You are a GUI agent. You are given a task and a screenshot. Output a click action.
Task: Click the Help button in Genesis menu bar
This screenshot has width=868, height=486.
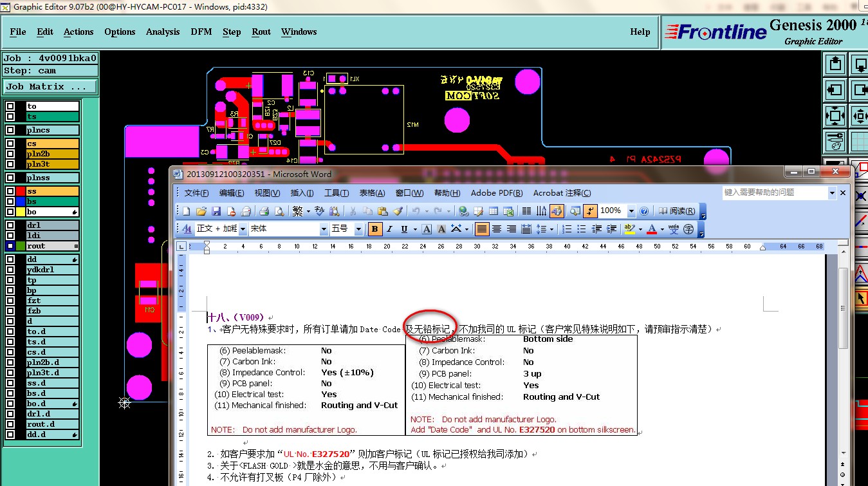(640, 32)
